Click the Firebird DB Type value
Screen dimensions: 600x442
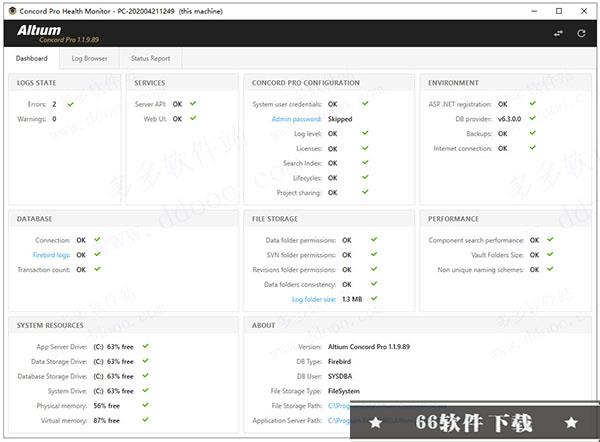pyautogui.click(x=339, y=362)
